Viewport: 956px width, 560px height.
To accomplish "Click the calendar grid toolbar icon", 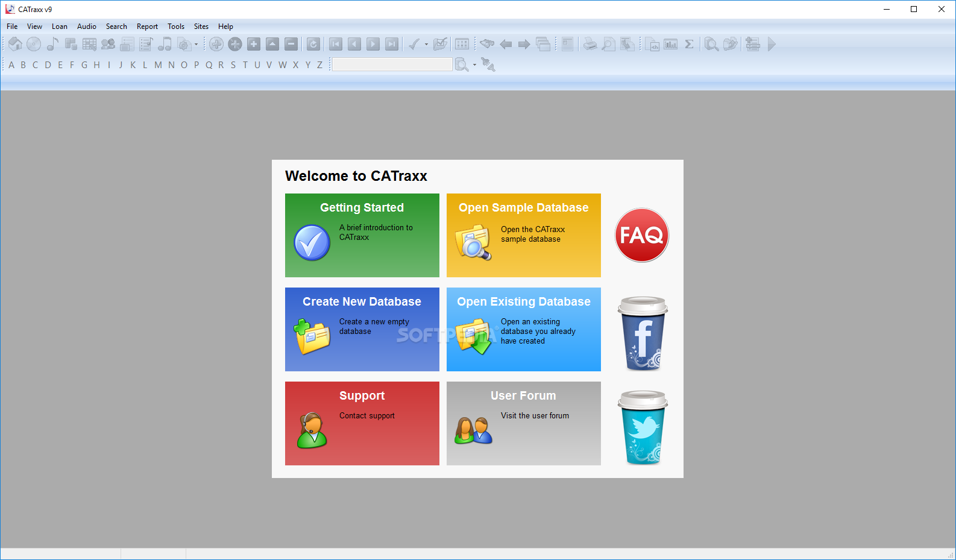I will coord(462,44).
